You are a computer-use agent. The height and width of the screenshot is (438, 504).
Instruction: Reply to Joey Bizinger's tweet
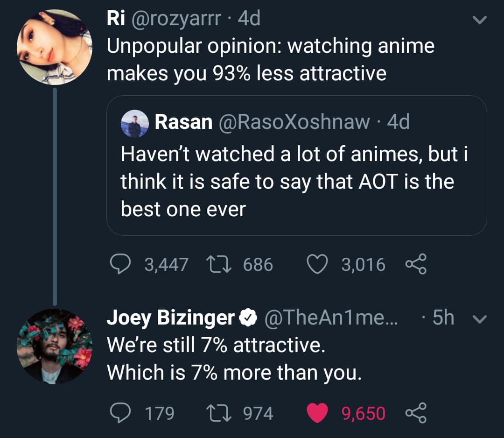(123, 413)
